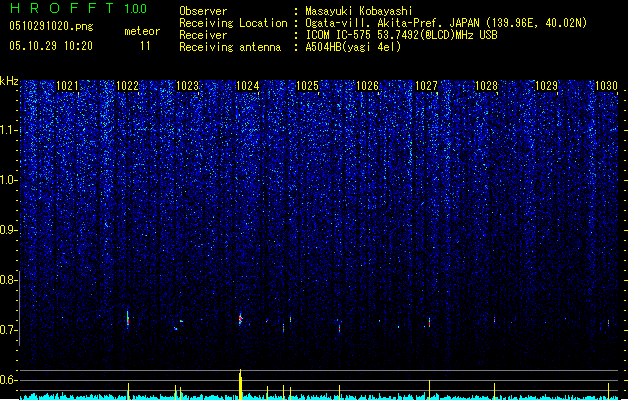Click the tallest yellow power spike before 1024
The width and height of the screenshot is (629, 400).
pos(240,384)
